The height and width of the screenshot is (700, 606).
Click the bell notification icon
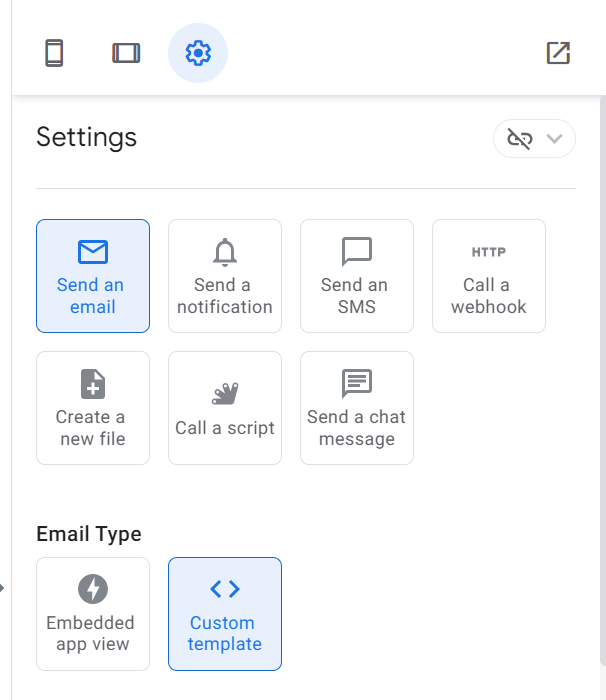[225, 251]
